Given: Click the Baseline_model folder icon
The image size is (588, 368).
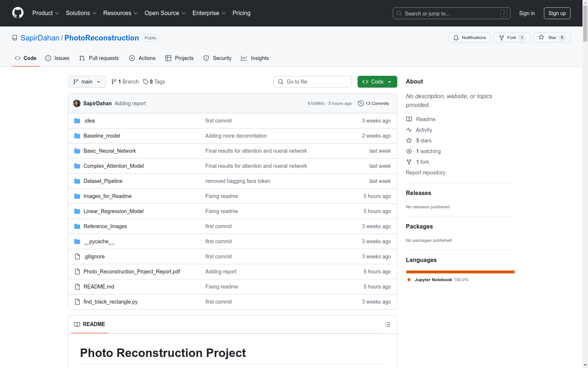Looking at the screenshot, I should pyautogui.click(x=77, y=136).
